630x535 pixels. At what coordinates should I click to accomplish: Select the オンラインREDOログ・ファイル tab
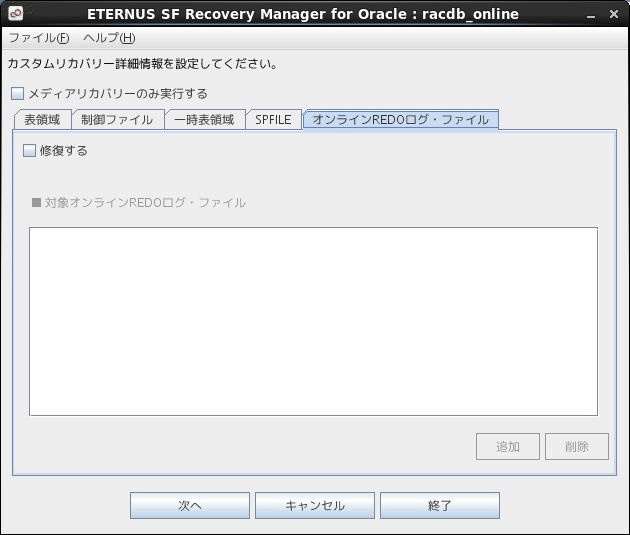coord(401,120)
